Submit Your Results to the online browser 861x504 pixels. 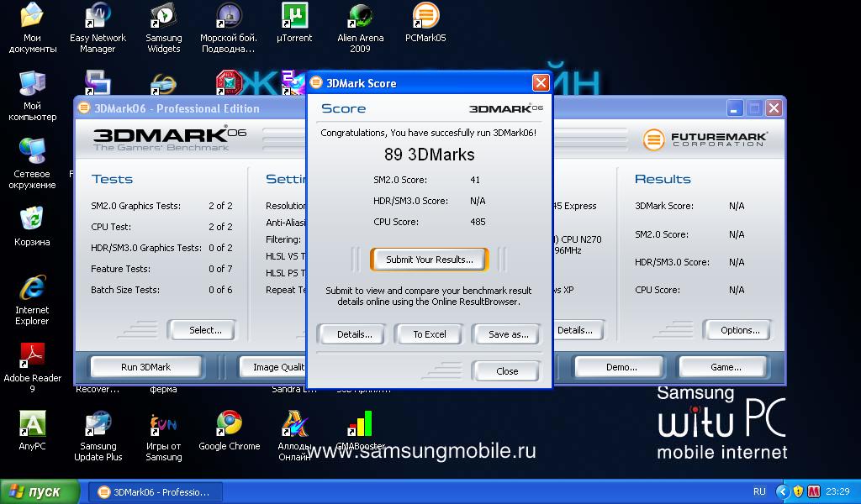pos(430,260)
